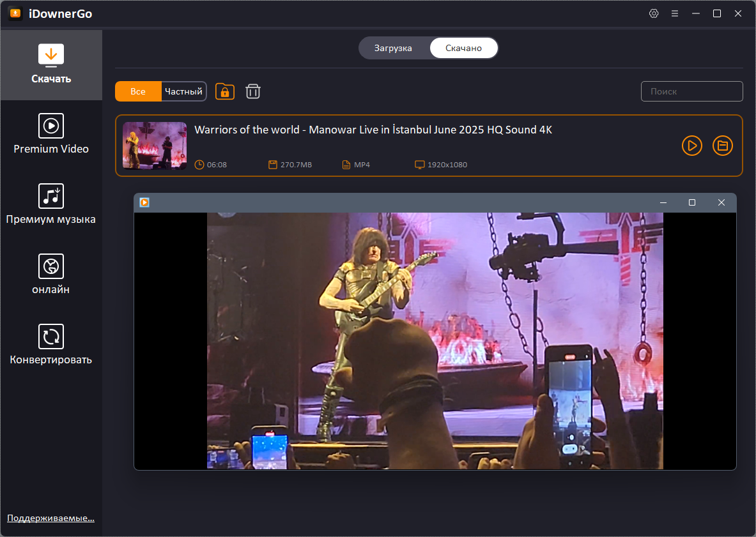The image size is (756, 537).
Task: Play the downloaded Manowar video
Action: 692,146
